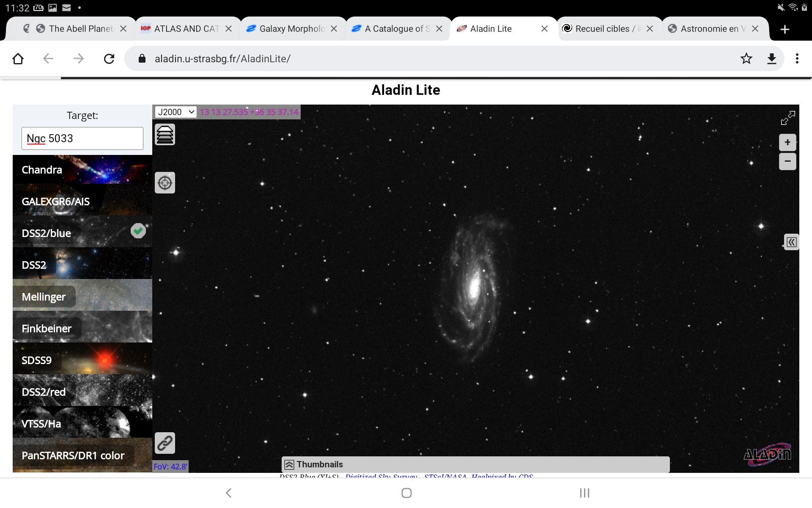Click the address bar URL

(222, 59)
